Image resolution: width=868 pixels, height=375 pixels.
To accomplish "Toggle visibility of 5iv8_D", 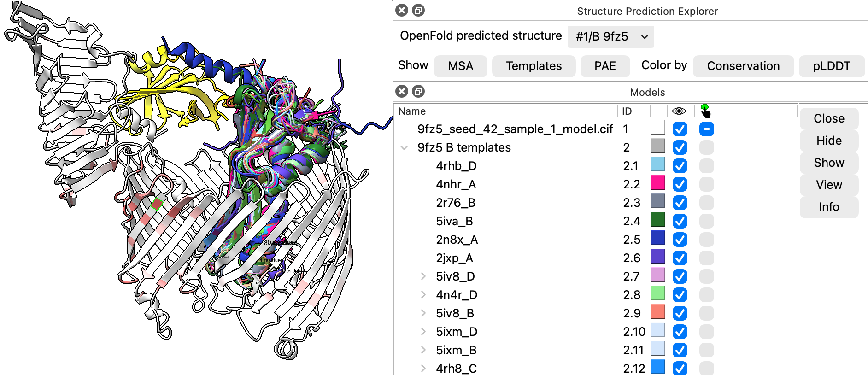I will click(x=680, y=276).
